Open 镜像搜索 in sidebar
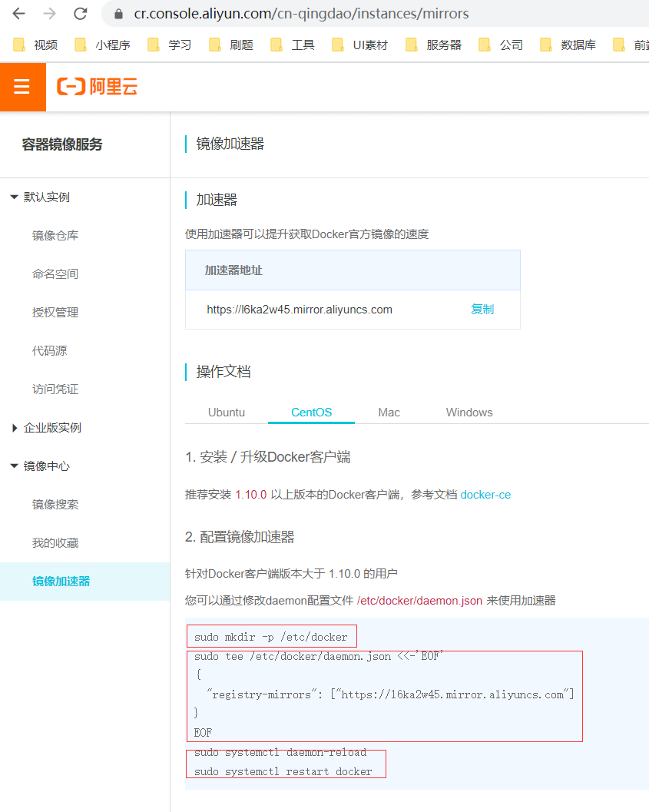 tap(55, 505)
